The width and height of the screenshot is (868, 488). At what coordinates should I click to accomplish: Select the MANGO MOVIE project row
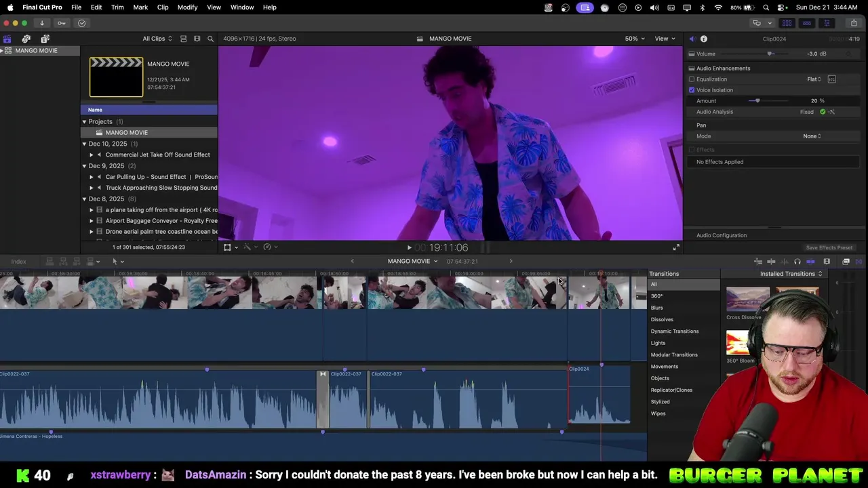coord(149,133)
